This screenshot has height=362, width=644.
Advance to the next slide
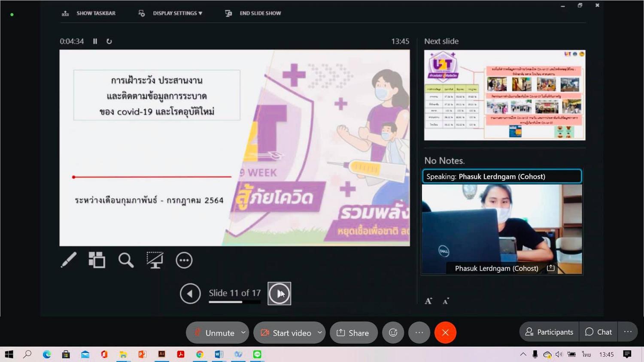tap(279, 294)
